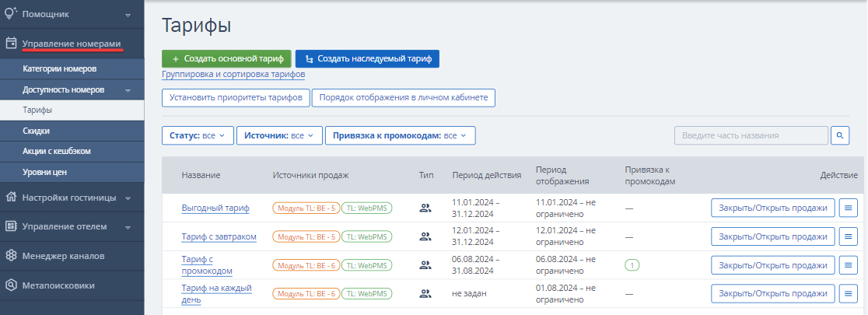Select Тарифы in sidebar
The width and height of the screenshot is (868, 315).
[x=72, y=110]
